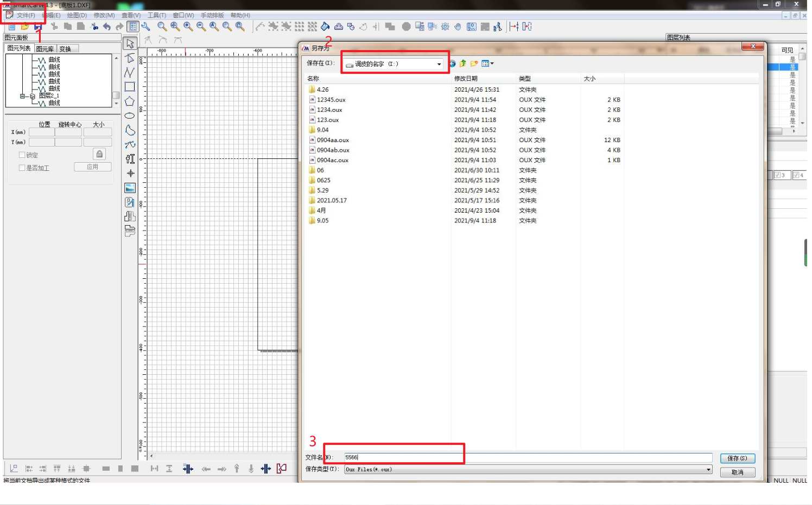Viewport: 812px width, 505px height.
Task: Select the crosshair point tool
Action: [130, 174]
